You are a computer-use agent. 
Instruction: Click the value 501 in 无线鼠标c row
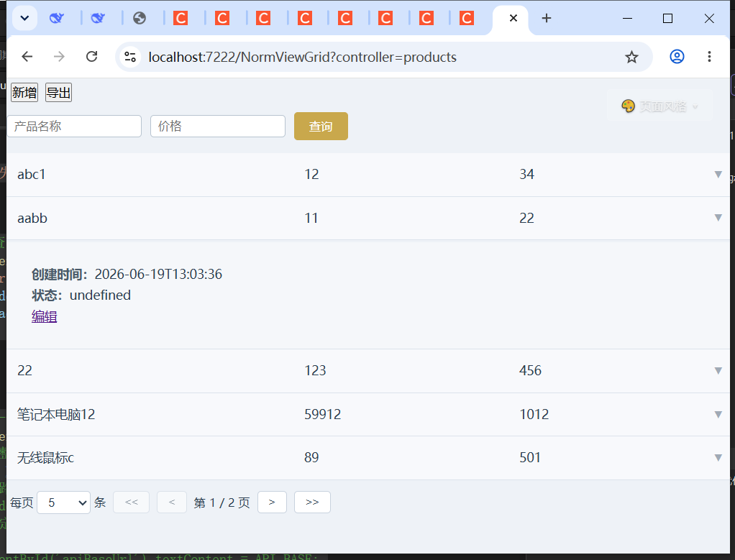[x=530, y=457]
